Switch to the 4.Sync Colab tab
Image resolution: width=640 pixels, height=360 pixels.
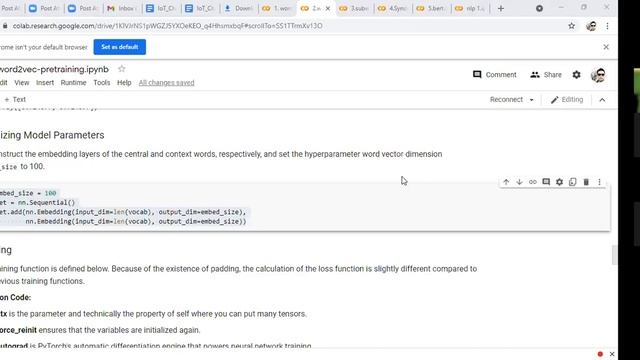(393, 8)
